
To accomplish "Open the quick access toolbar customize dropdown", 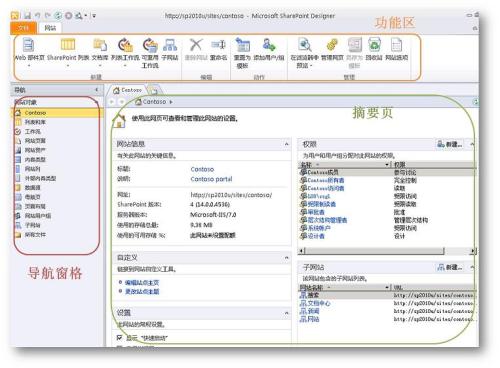I will (x=94, y=16).
